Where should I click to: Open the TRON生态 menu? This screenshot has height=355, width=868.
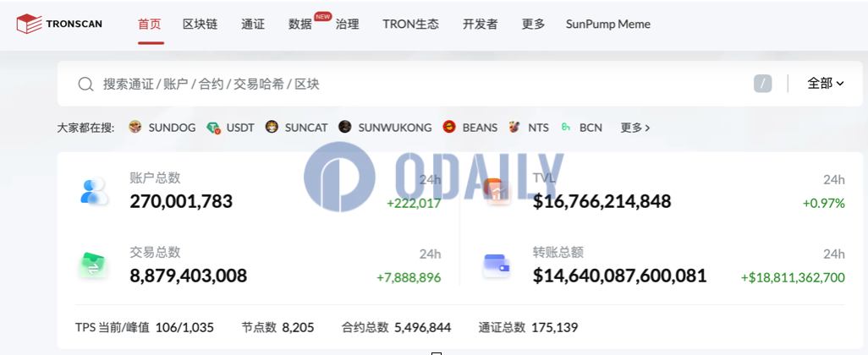click(x=411, y=24)
